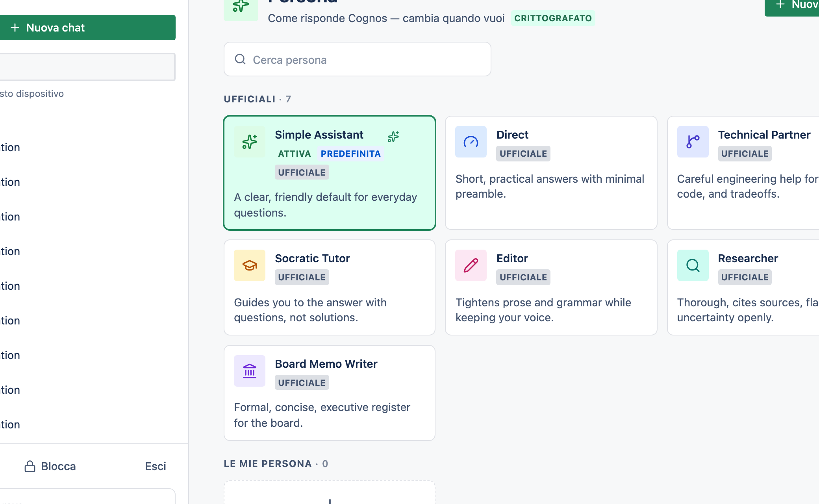Screen dimensions: 819x504
Task: Click the UFFICIALE tag under Researcher
Action: point(745,277)
